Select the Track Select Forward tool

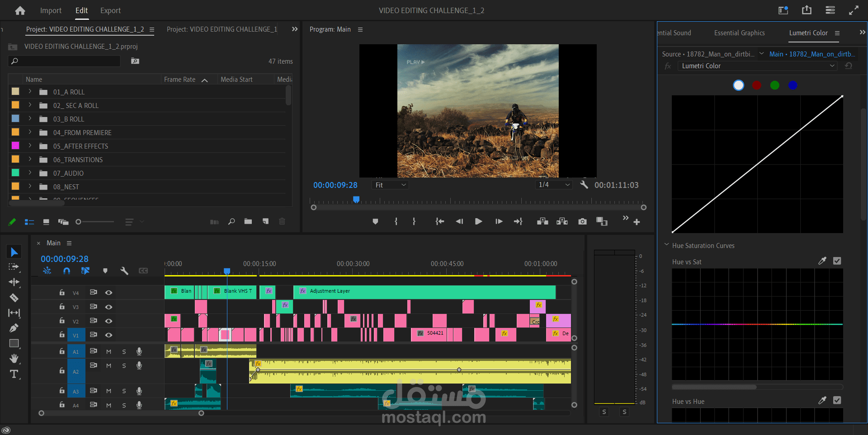pyautogui.click(x=14, y=267)
